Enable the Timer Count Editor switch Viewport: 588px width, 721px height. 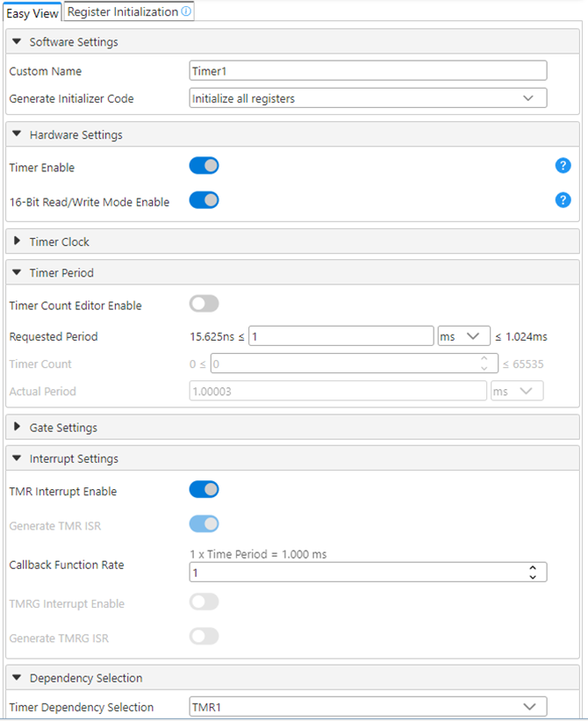(x=204, y=304)
